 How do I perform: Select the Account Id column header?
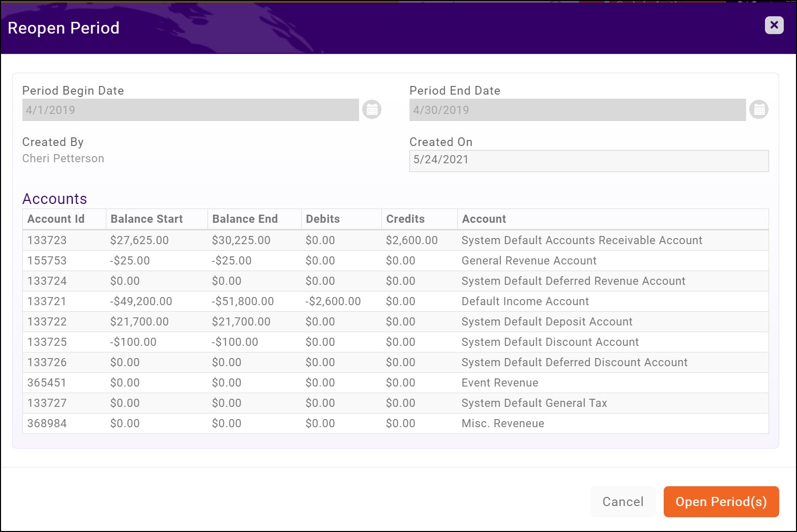[x=55, y=219]
